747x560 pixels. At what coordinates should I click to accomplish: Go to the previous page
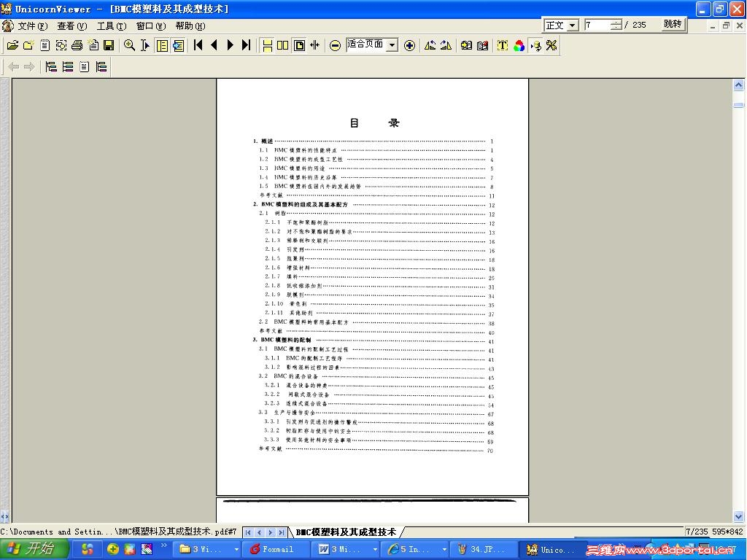(x=214, y=45)
